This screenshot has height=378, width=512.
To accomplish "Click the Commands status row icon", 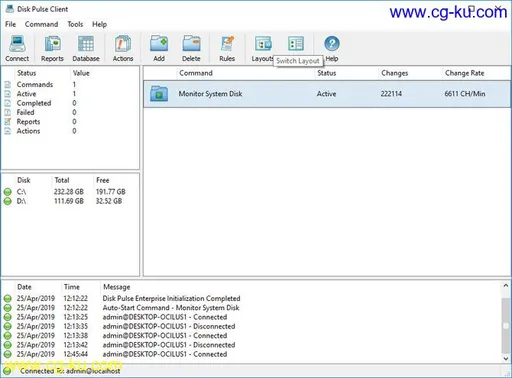I will pos(8,84).
